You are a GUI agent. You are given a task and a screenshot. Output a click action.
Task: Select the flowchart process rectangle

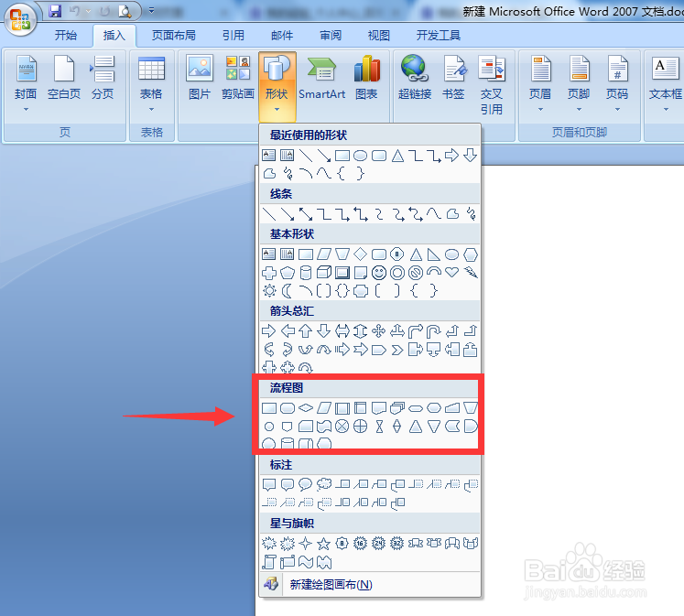click(x=269, y=408)
